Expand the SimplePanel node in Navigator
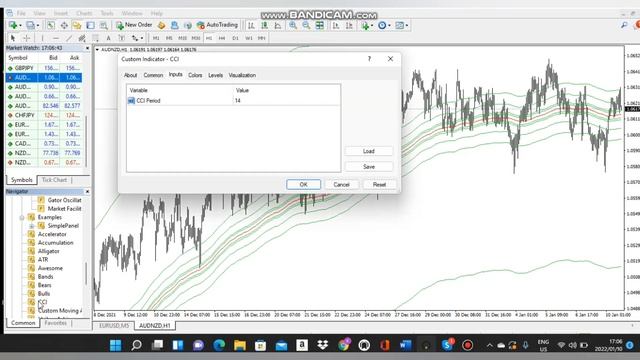Screen dimensions: 640x360 pos(32,226)
